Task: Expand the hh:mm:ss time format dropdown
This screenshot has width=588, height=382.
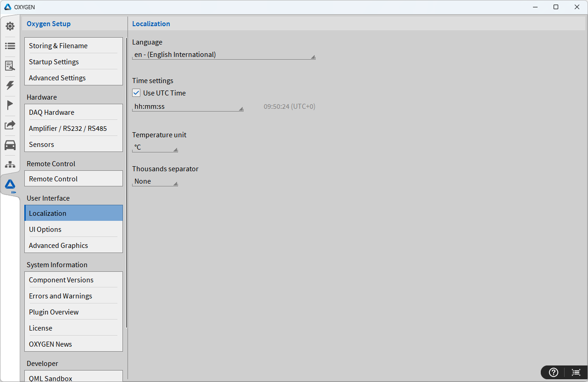Action: [x=188, y=107]
